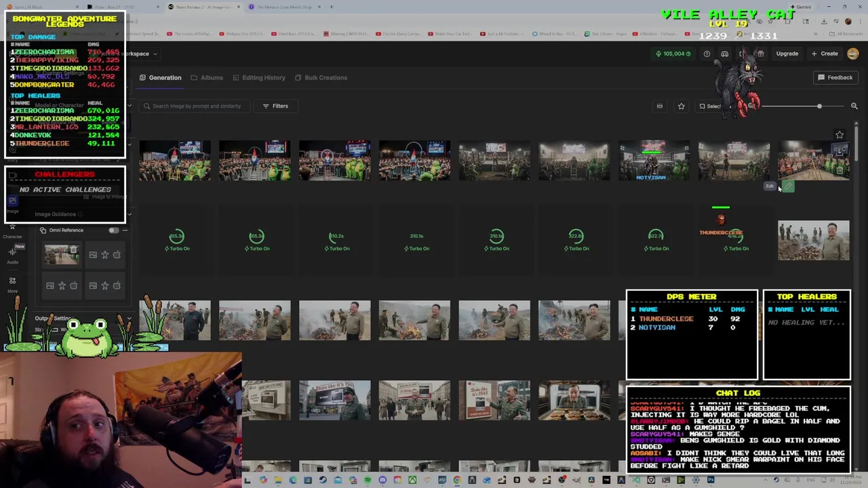Open the More sidebar section
Viewport: 868px width, 488px height.
12,284
